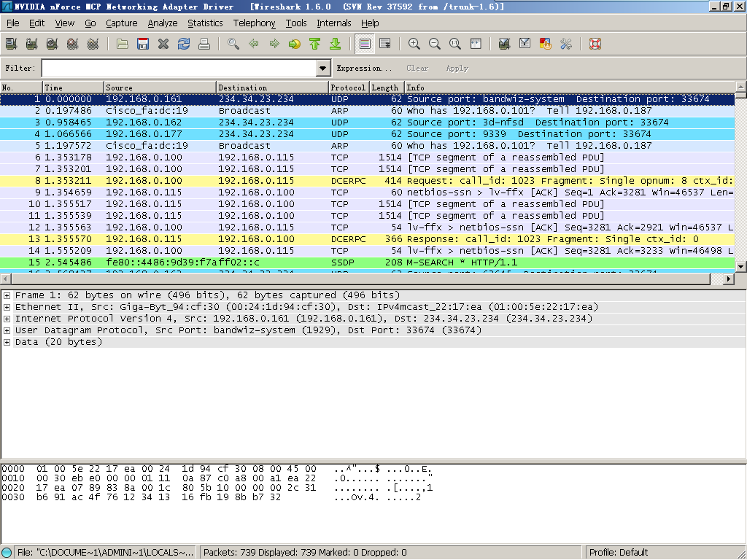Image resolution: width=747 pixels, height=560 pixels.
Task: Sort packets by Source column header
Action: [x=160, y=87]
